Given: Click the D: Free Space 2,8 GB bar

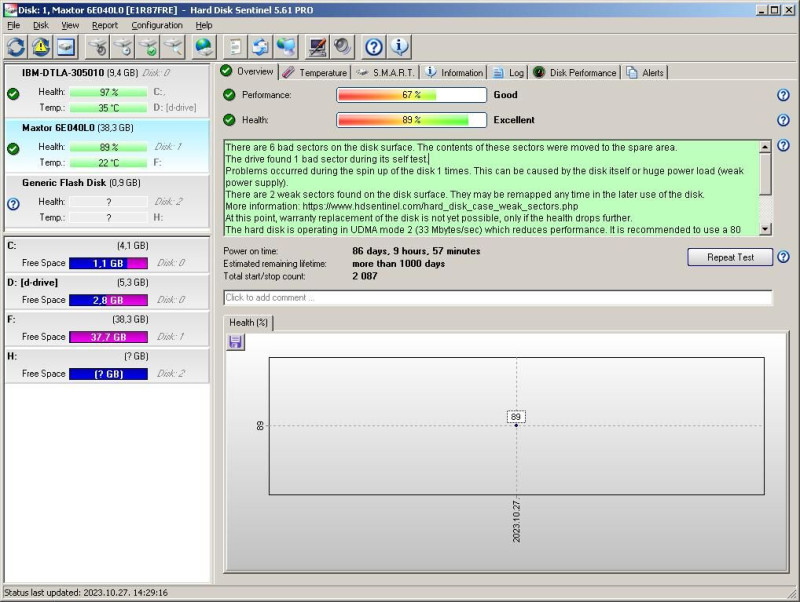Looking at the screenshot, I should coord(108,300).
